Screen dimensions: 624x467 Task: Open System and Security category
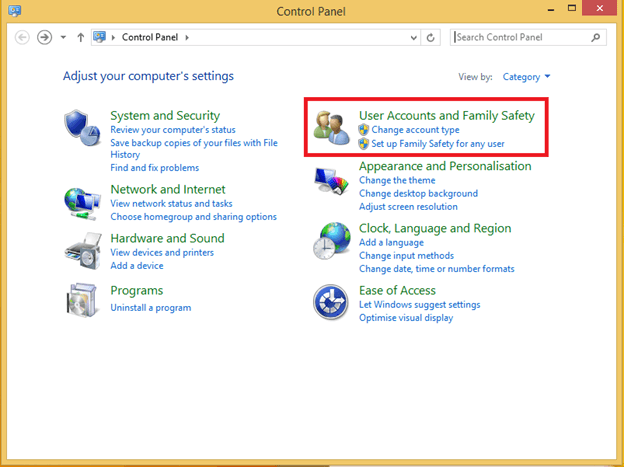pyautogui.click(x=165, y=115)
